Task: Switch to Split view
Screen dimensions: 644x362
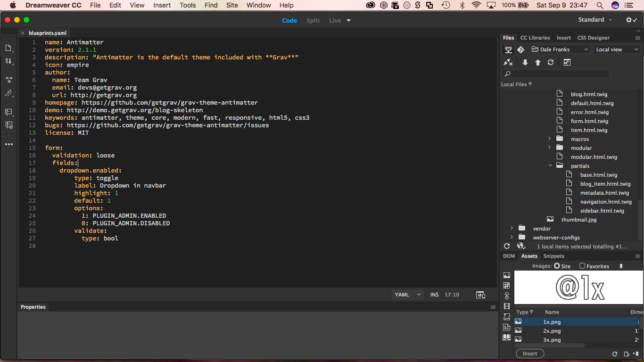Action: pyautogui.click(x=313, y=21)
